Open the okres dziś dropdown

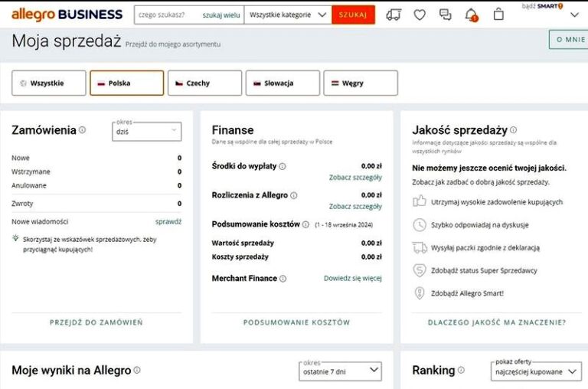click(147, 131)
